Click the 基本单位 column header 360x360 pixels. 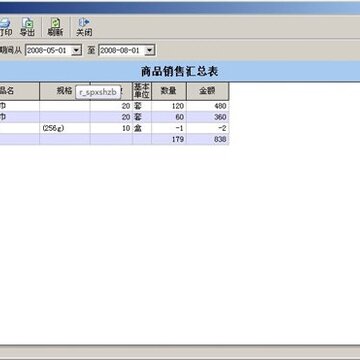tap(142, 91)
